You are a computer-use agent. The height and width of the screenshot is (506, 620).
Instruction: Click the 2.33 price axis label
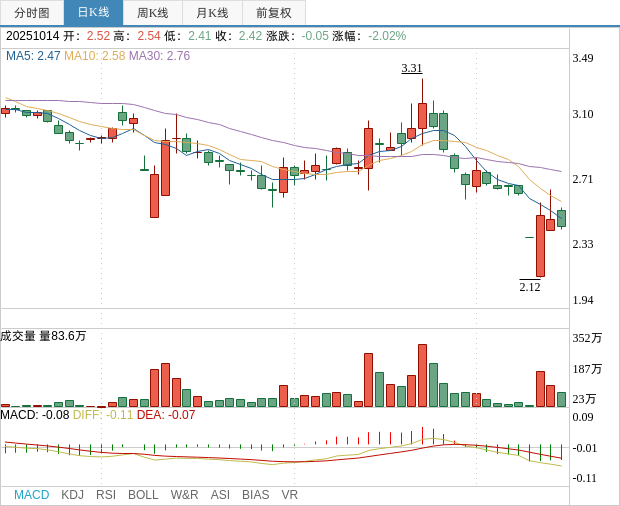(583, 244)
